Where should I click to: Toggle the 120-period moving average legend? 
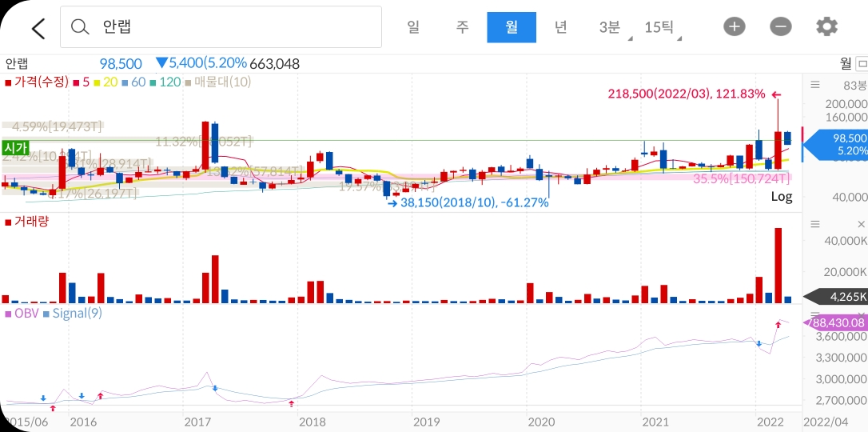click(x=166, y=82)
